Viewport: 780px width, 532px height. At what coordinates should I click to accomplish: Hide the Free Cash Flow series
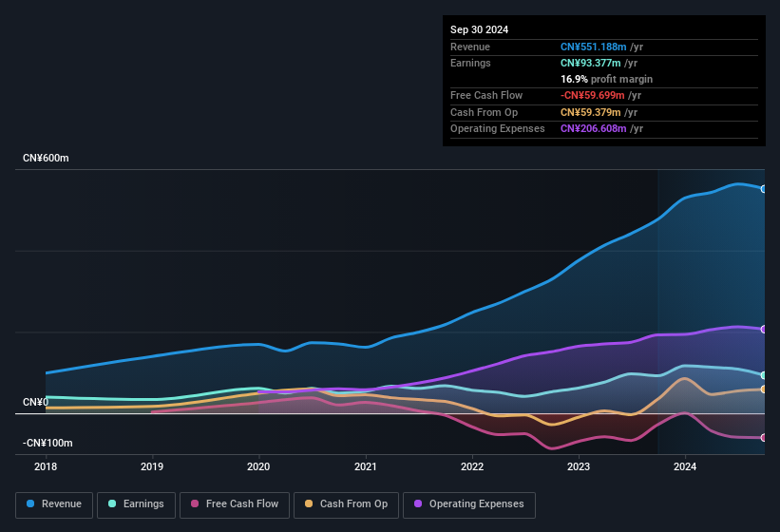(x=235, y=504)
